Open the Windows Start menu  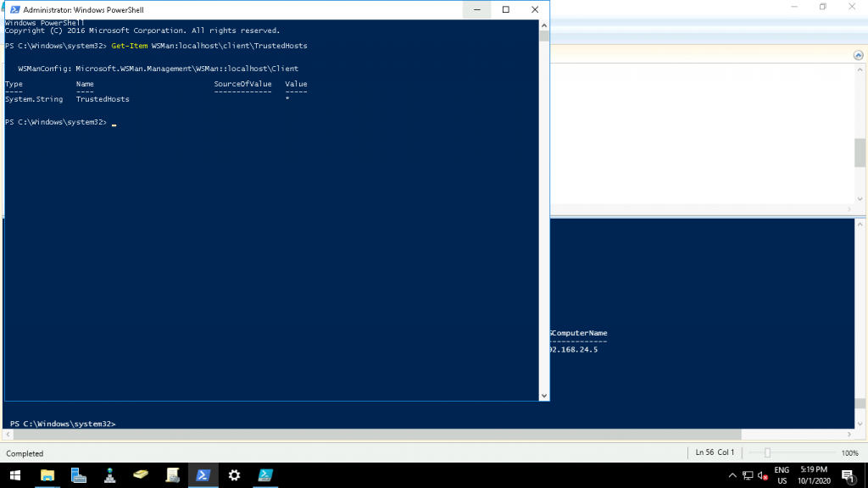[x=15, y=475]
